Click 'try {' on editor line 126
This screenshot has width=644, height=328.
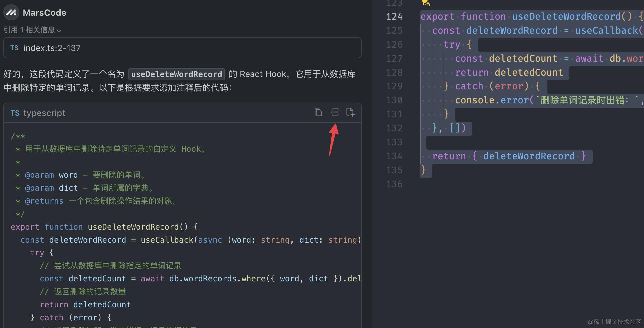(457, 44)
